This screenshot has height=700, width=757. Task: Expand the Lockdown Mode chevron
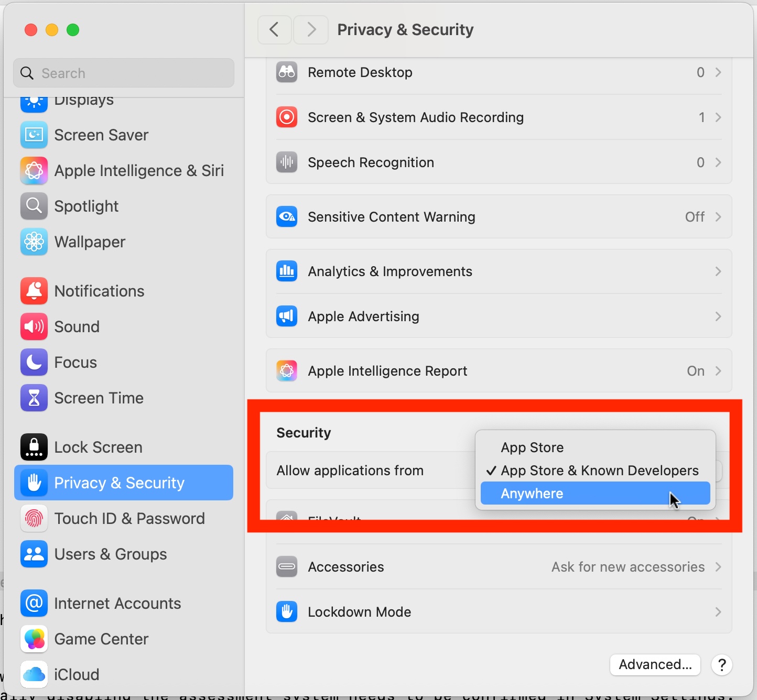coord(718,612)
